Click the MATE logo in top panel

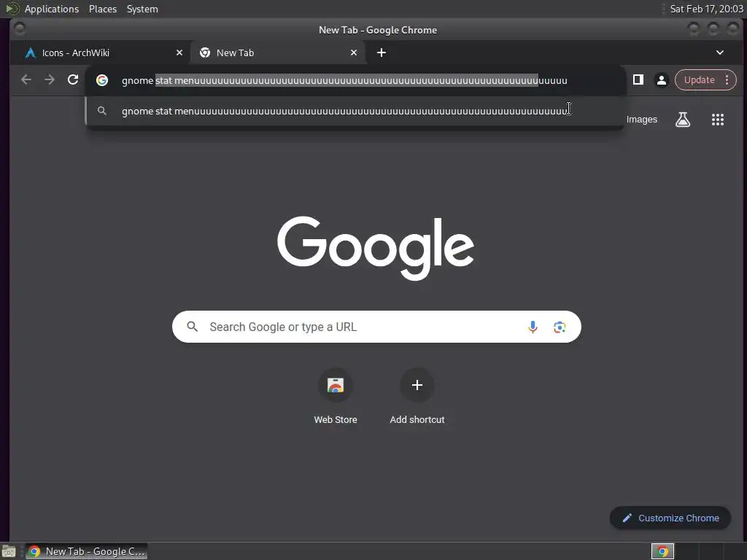12,9
